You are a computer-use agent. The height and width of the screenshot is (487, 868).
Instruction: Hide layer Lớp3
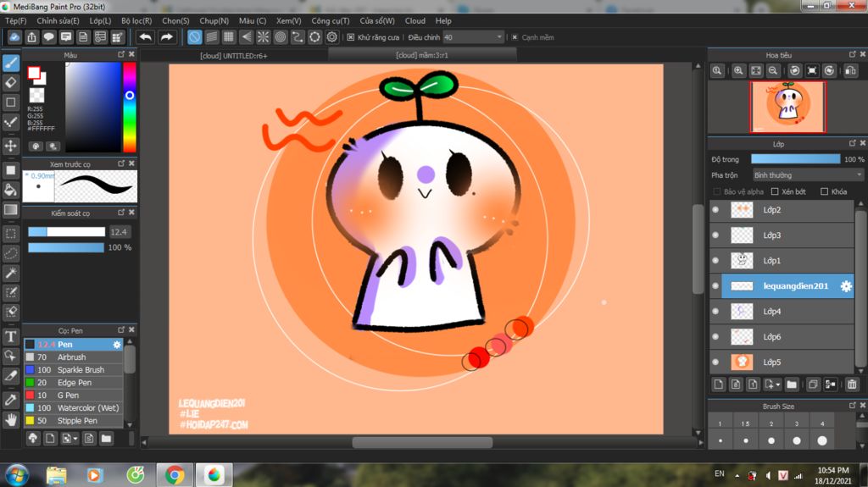point(715,235)
